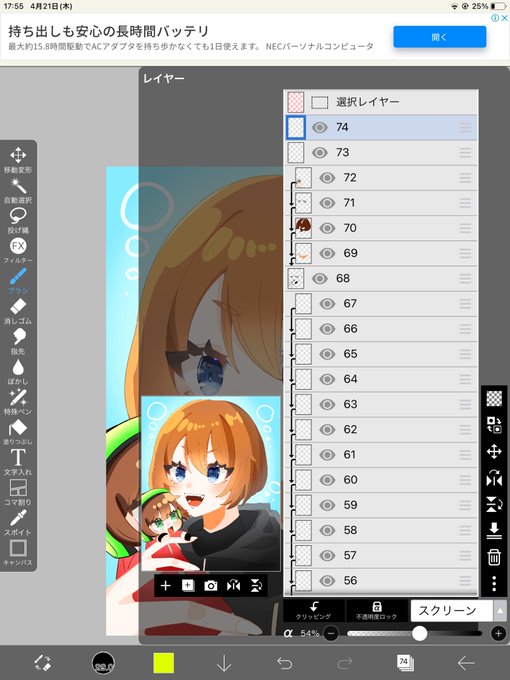
Task: Open the スクリーン blend mode dropdown
Action: (452, 611)
